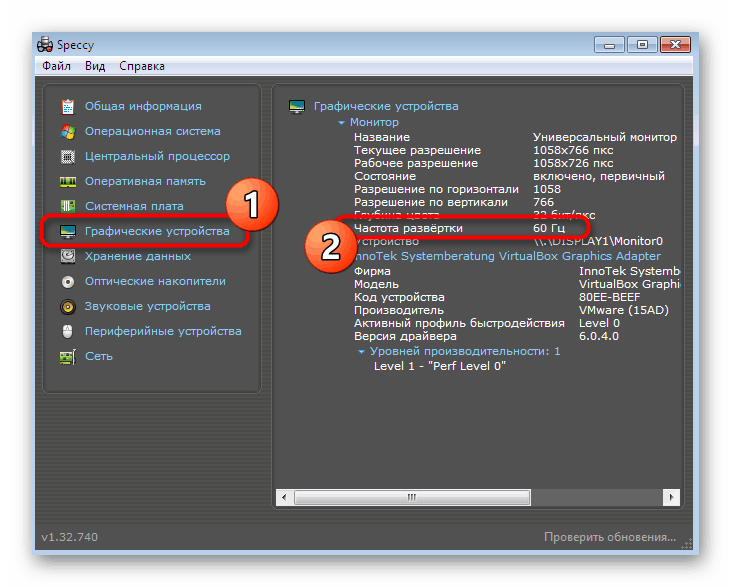This screenshot has height=587, width=731.
Task: Click the horizontal scrollbar left arrow
Action: tap(284, 497)
